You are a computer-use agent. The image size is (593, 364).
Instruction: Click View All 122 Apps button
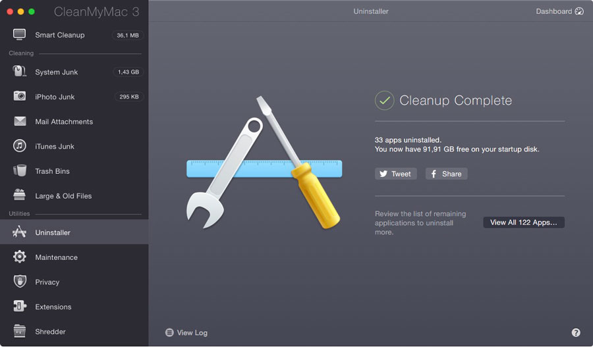(x=524, y=222)
